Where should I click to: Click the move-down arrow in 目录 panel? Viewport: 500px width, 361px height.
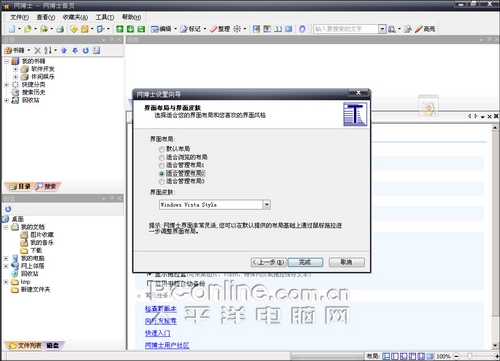click(75, 50)
